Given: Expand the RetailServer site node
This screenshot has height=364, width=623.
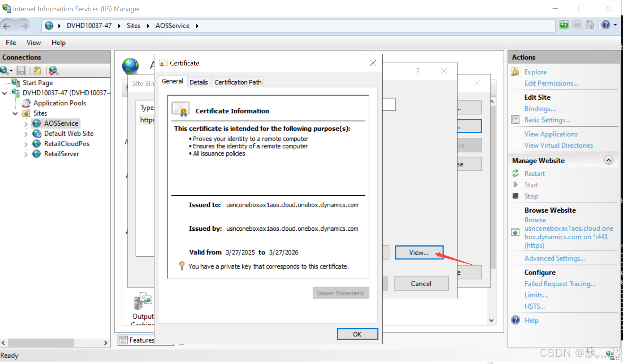Looking at the screenshot, I should pos(26,154).
